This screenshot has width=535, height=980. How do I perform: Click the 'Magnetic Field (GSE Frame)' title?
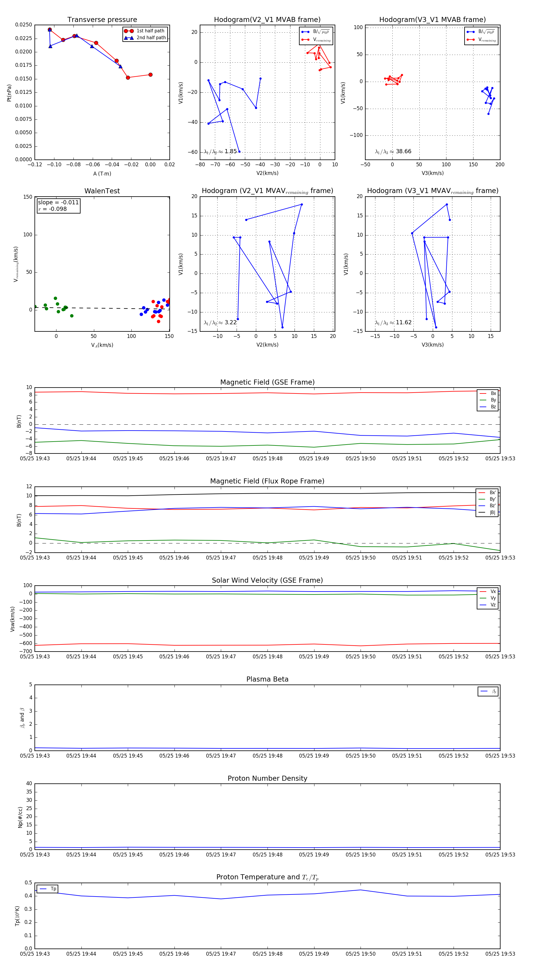click(x=267, y=382)
